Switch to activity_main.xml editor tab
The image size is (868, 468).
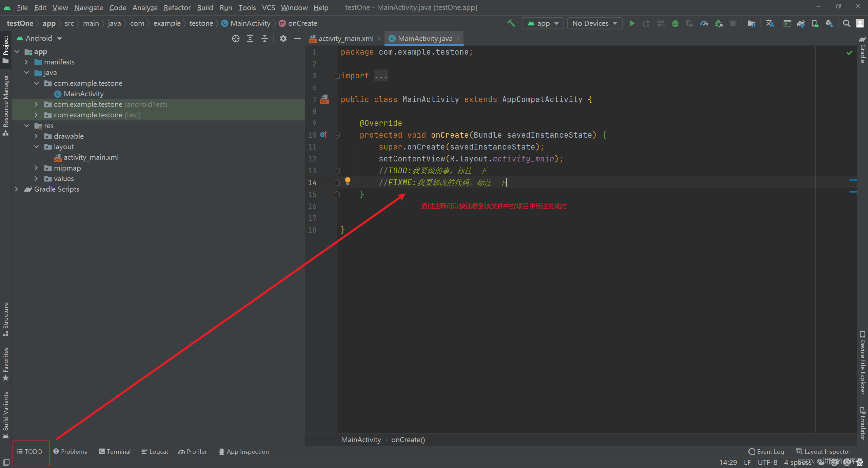[345, 39]
